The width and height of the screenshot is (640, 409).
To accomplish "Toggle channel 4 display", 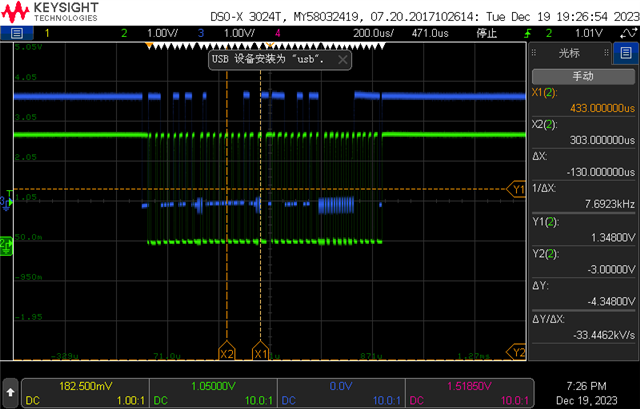I will (x=278, y=33).
